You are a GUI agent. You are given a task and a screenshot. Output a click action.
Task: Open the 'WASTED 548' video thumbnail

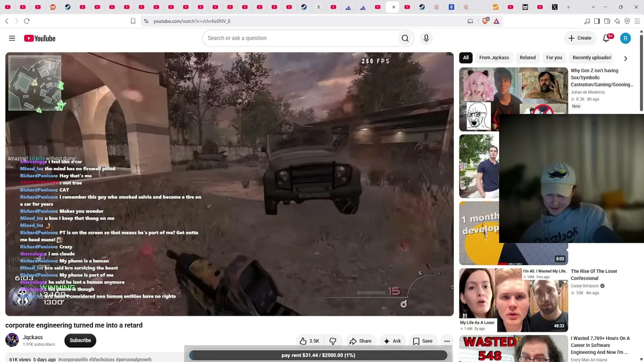tap(513, 348)
